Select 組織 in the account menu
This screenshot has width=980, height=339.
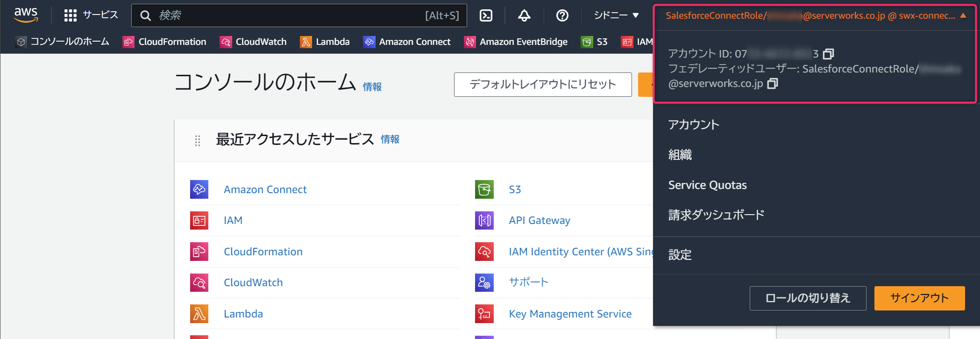coord(680,155)
